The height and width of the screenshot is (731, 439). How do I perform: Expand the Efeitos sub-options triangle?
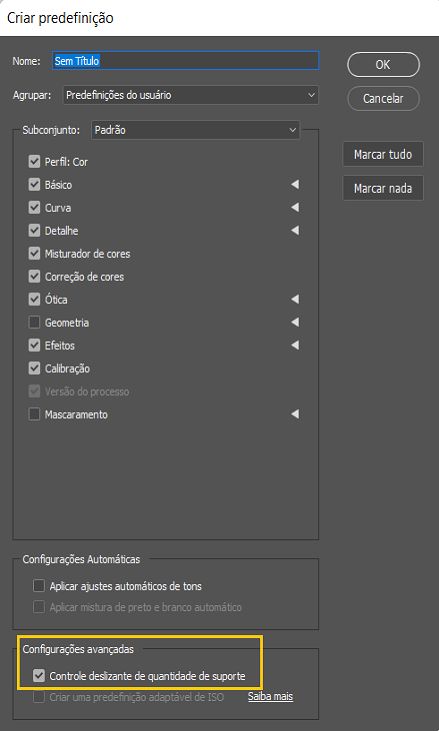(295, 345)
